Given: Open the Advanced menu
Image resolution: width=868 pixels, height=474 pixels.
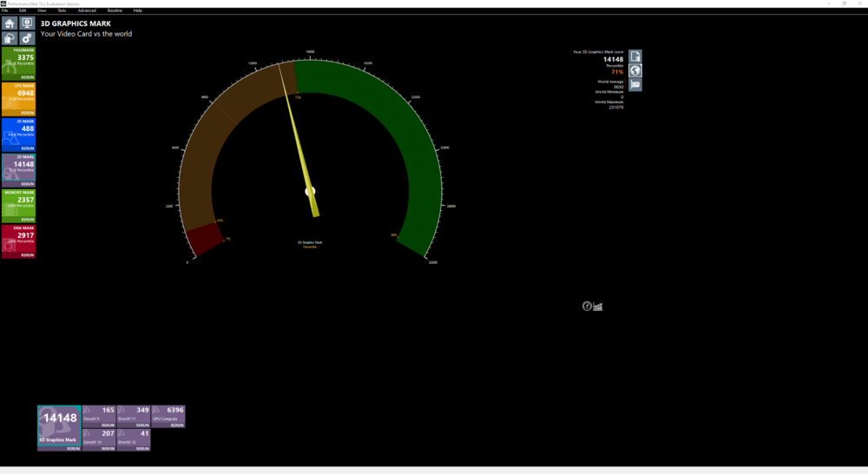Looking at the screenshot, I should [87, 10].
